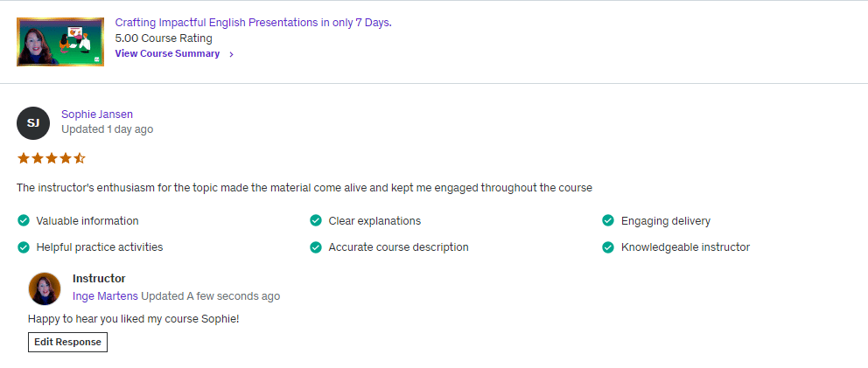Open the Crafting Impactful English Presentations course title
The image size is (868, 368).
pos(253,23)
